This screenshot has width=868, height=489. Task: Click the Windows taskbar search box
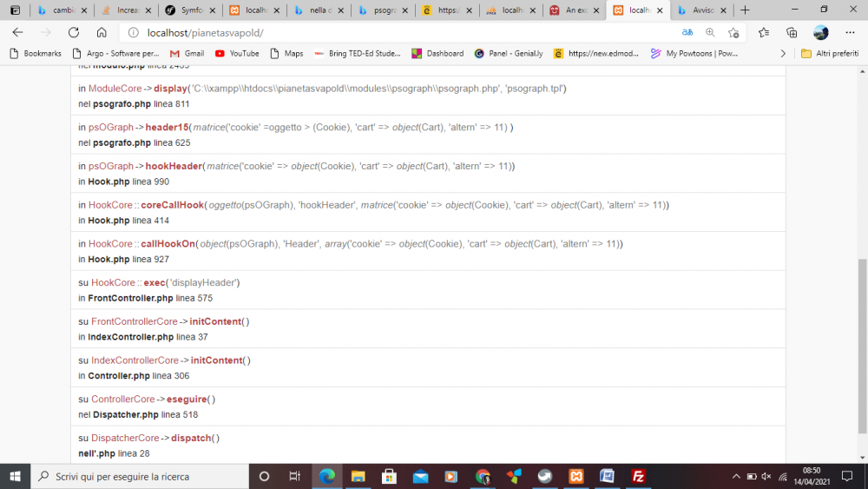(x=140, y=476)
